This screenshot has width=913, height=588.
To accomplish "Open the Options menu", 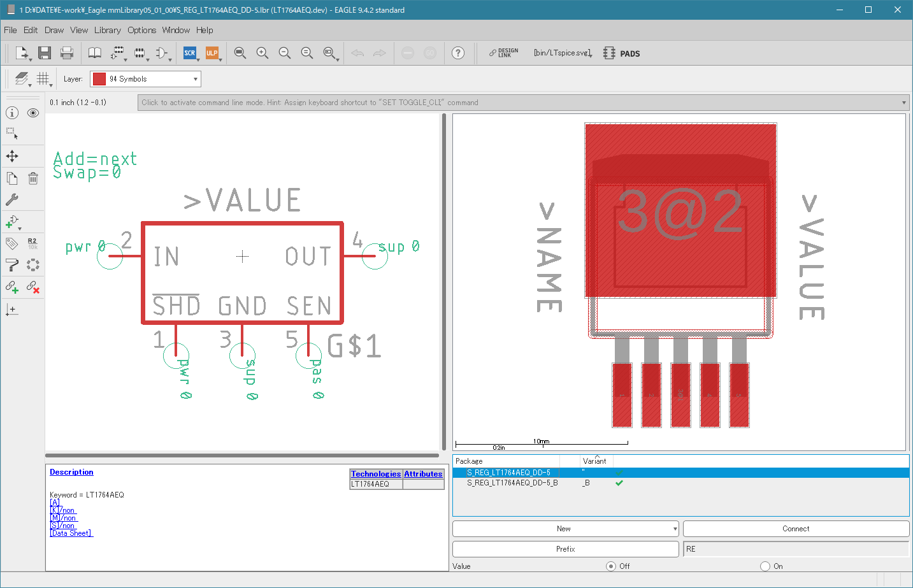I will [141, 30].
